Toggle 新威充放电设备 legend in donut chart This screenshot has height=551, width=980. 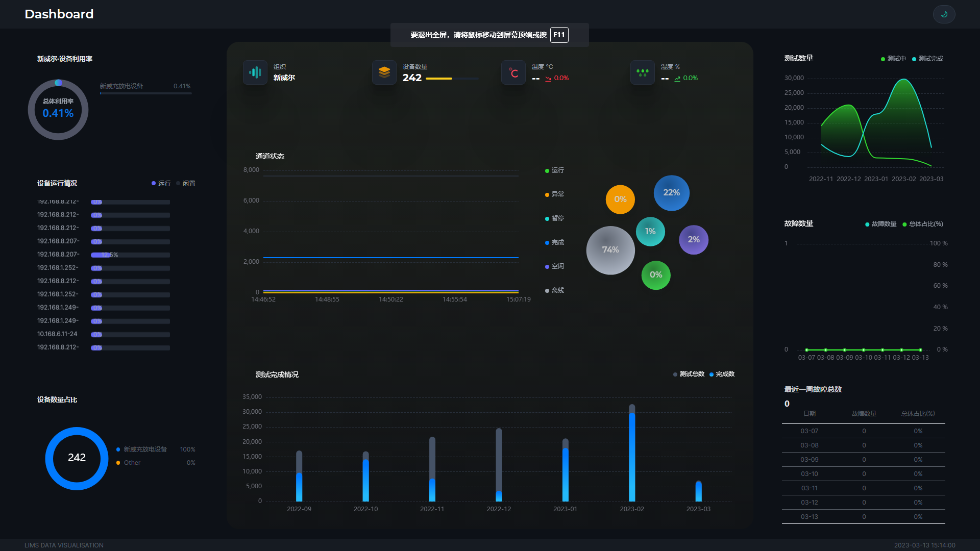pos(141,449)
